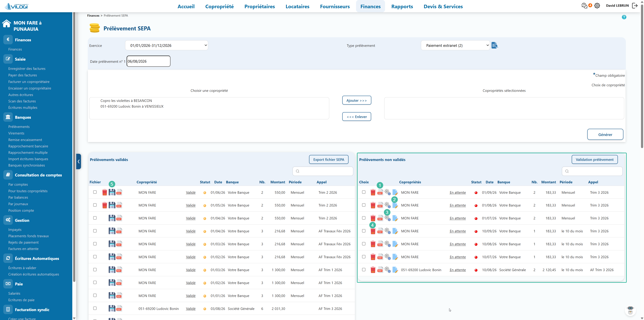Click the Date prélèvement n° 1 field

pos(148,61)
